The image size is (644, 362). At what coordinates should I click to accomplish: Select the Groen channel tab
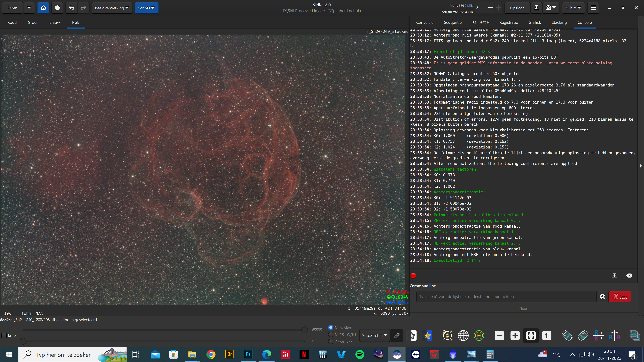pyautogui.click(x=33, y=22)
